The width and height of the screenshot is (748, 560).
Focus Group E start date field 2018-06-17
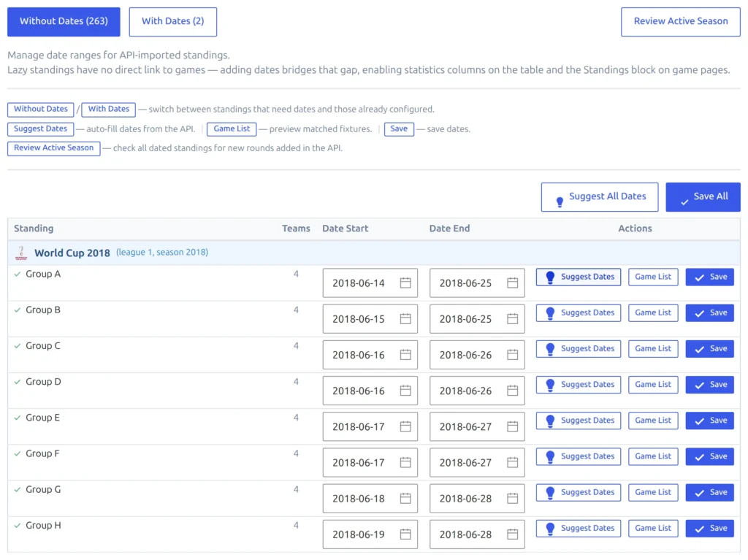coord(370,426)
